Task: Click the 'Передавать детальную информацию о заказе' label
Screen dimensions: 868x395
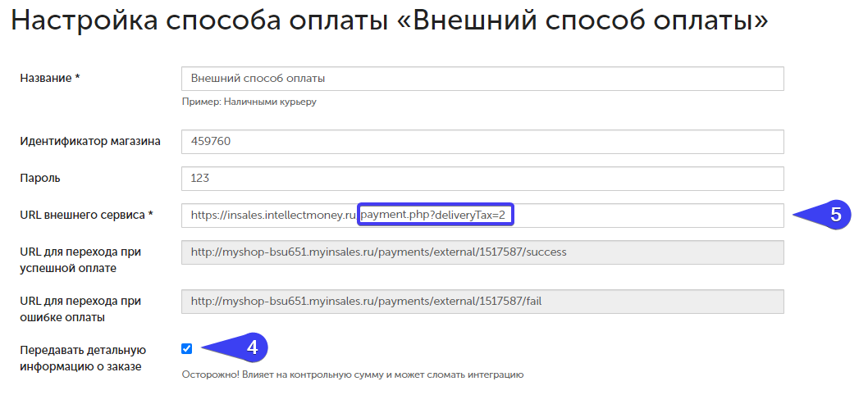Action: point(82,358)
